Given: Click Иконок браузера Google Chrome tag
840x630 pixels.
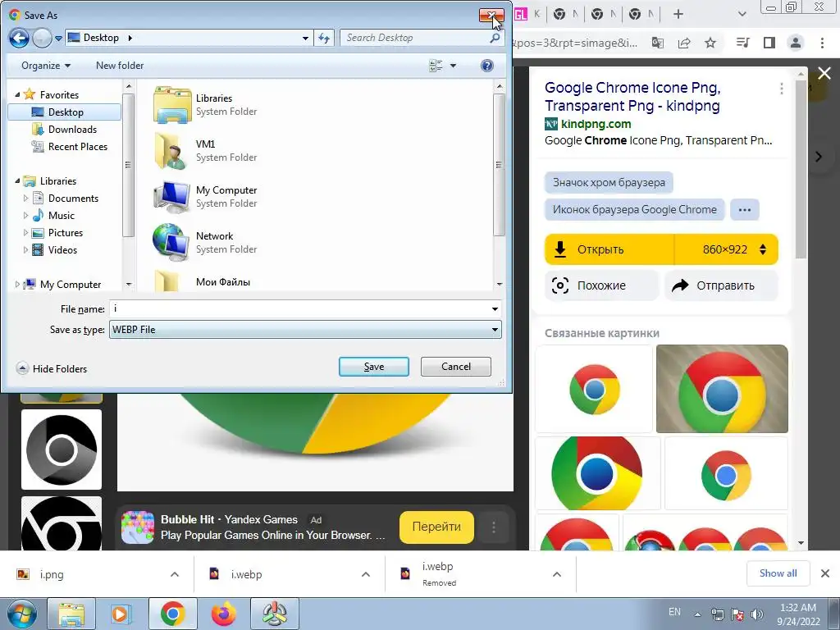Looking at the screenshot, I should pyautogui.click(x=634, y=209).
